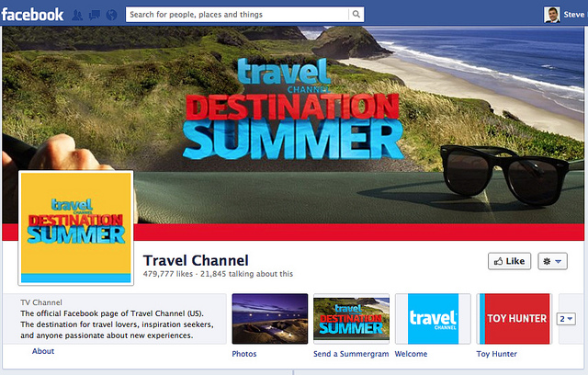Screen dimensions: 588x375
Task: Open the Toy Hunter app thumbnail
Action: (x=514, y=319)
